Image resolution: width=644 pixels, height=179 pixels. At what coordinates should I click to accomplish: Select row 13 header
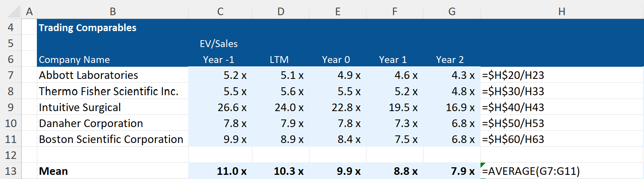pyautogui.click(x=11, y=171)
